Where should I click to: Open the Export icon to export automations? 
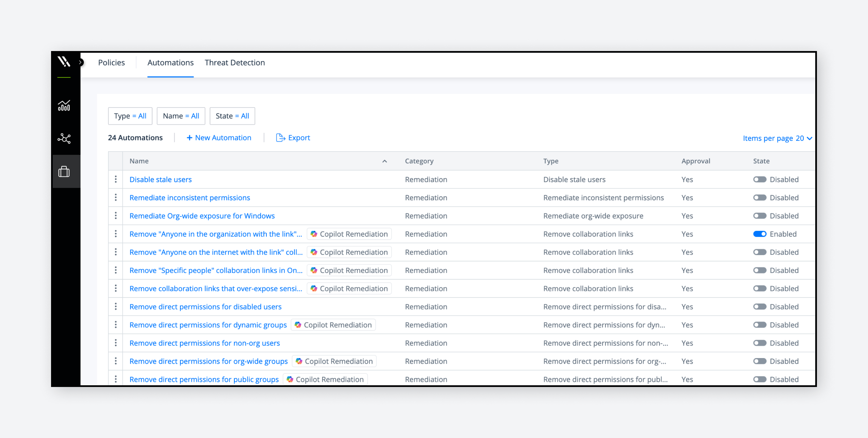tap(281, 137)
